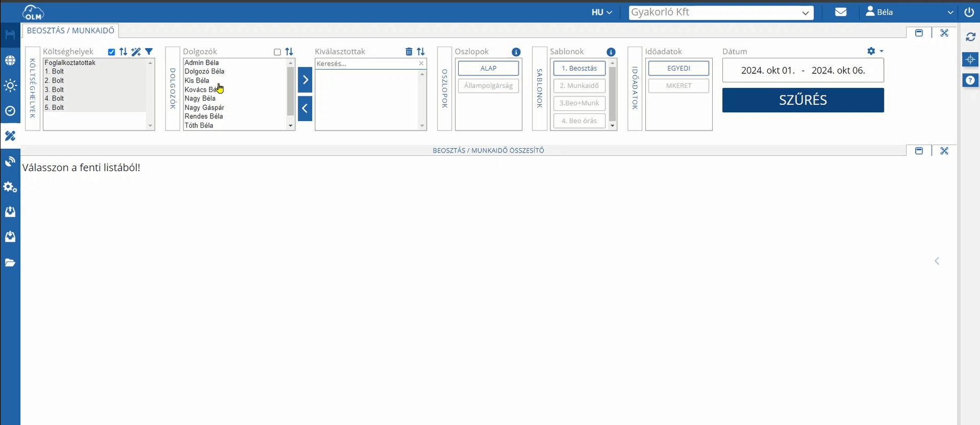
Task: Clear Kiválasztottak with the trash icon
Action: [409, 52]
